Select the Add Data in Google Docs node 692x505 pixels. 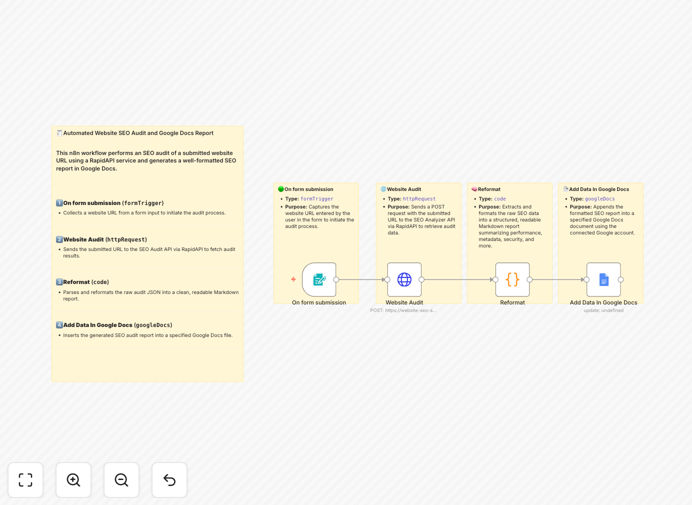click(x=603, y=279)
